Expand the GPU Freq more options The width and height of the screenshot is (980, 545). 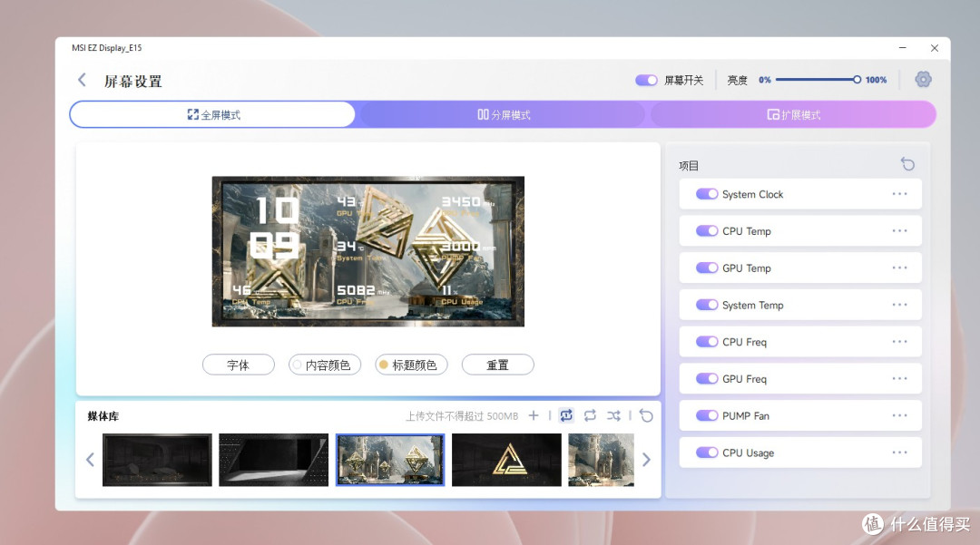click(x=899, y=378)
